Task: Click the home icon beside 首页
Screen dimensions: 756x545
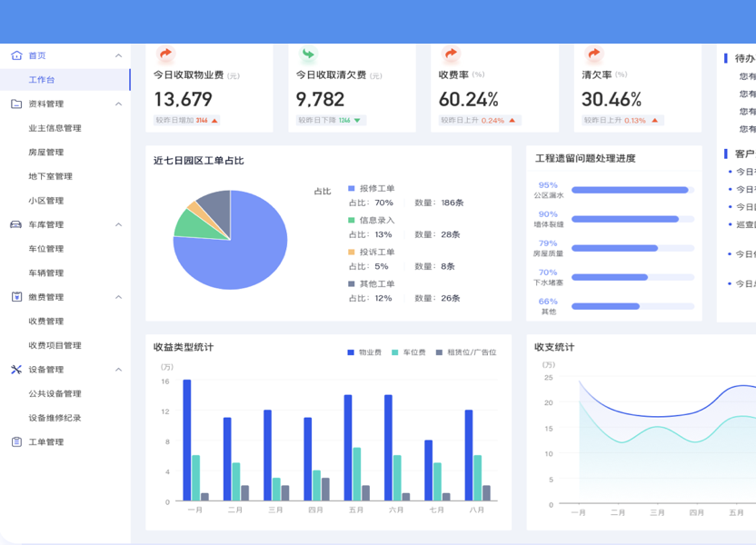Action: [x=16, y=55]
